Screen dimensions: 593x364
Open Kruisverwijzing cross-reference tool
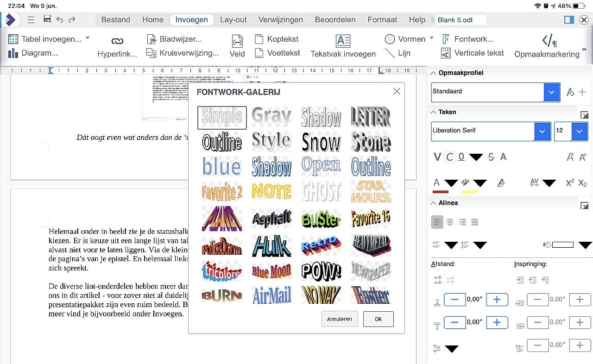point(183,53)
